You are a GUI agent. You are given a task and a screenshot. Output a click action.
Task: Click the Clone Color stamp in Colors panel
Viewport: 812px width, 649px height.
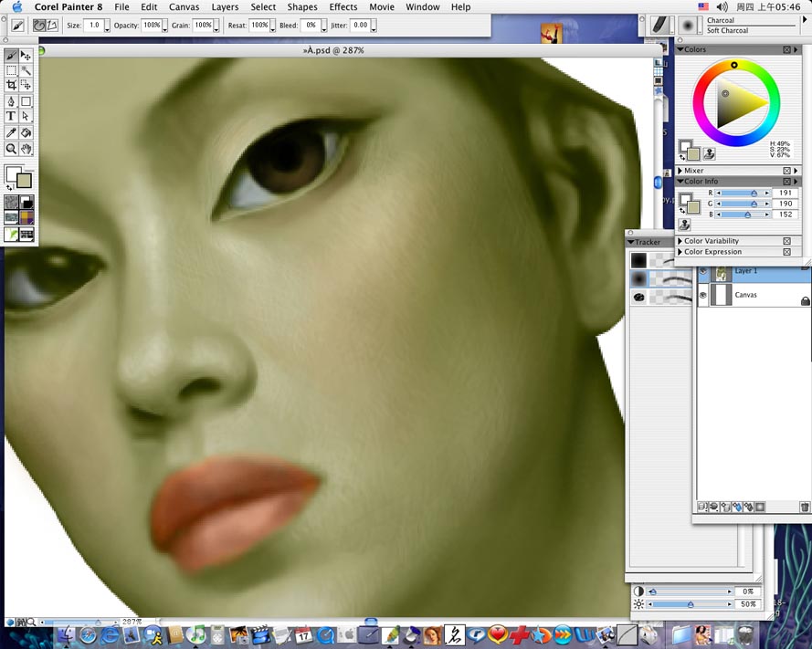[710, 153]
